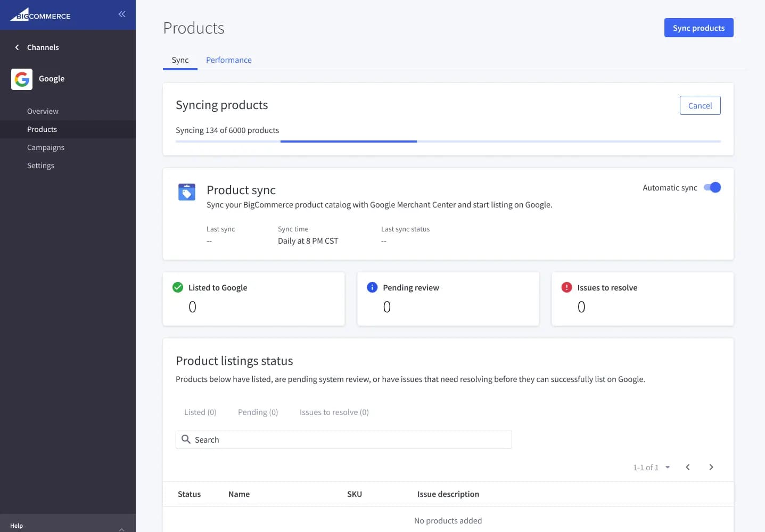Click the 'No products added' message
Image resolution: width=765 pixels, height=532 pixels.
point(448,521)
